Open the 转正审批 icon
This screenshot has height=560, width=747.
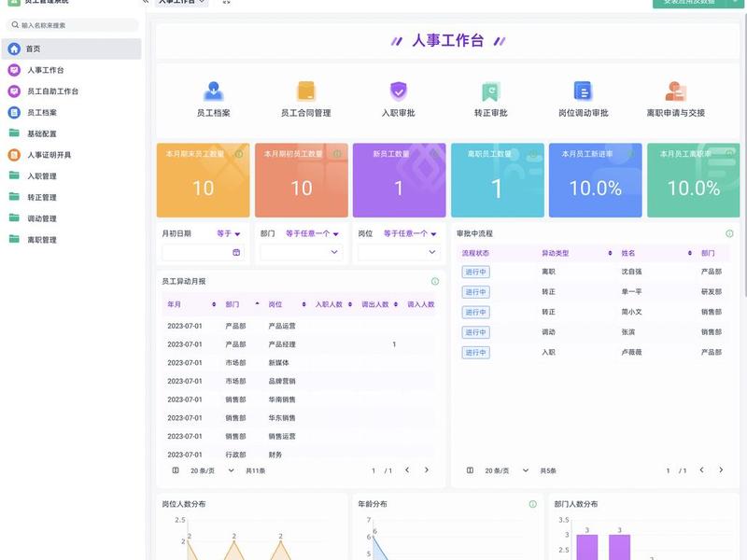pyautogui.click(x=490, y=91)
